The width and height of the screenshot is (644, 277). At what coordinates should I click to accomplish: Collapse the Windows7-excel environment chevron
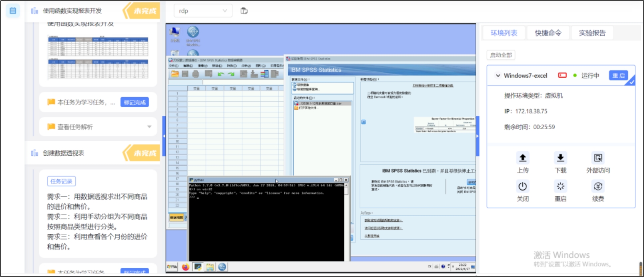(498, 75)
